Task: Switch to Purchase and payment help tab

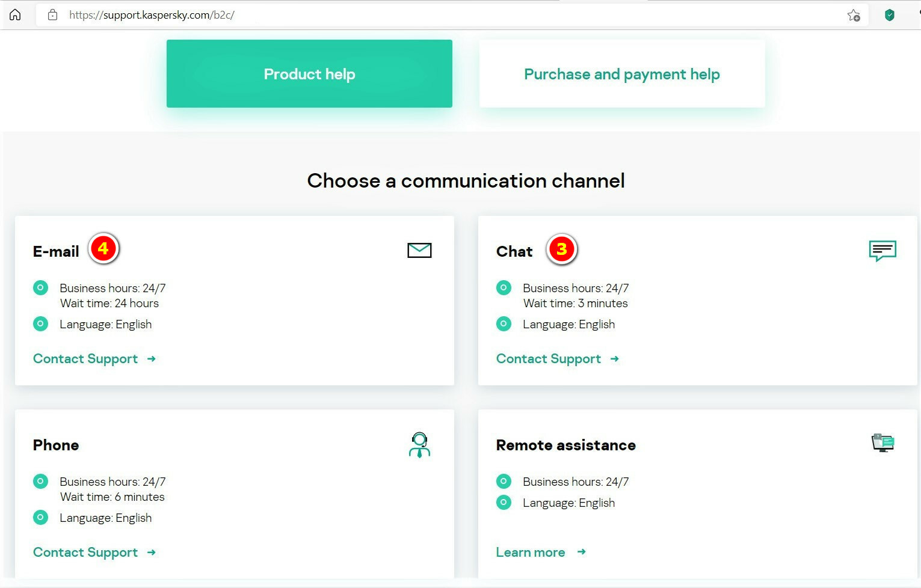Action: click(x=622, y=74)
